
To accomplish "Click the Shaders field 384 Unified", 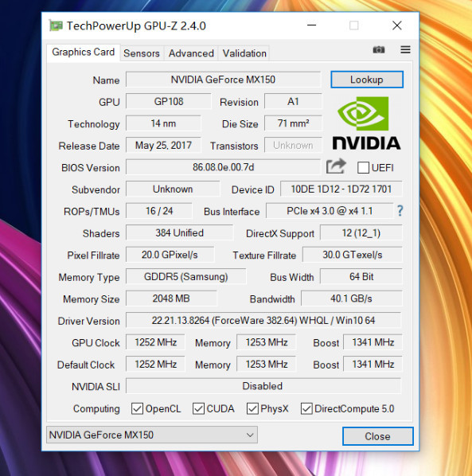I will (179, 233).
